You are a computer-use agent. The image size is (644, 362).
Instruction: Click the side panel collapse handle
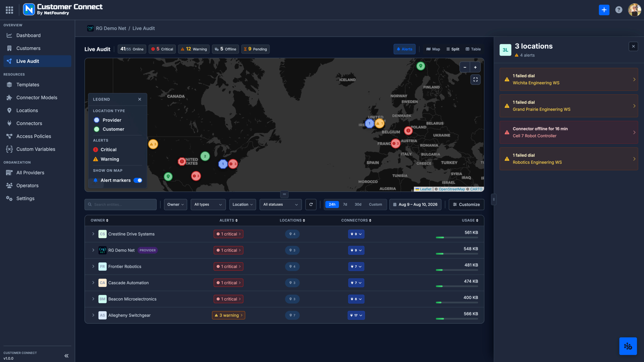(494, 200)
